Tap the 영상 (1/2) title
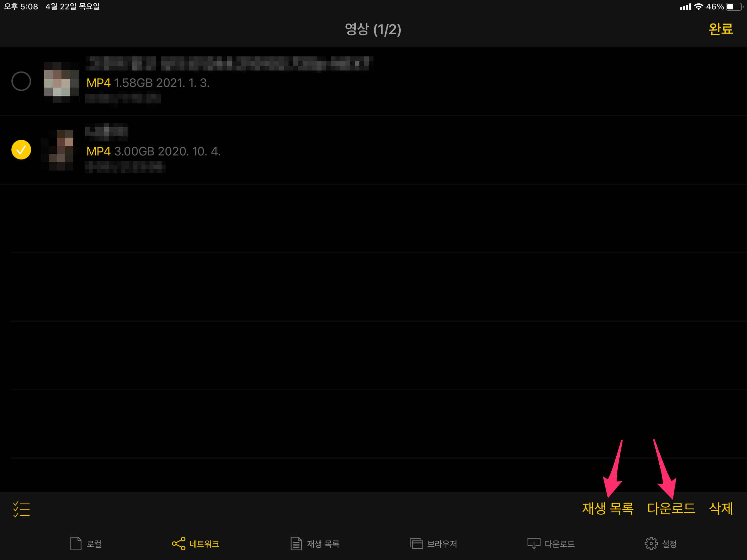Viewport: 747px width, 560px height. pos(373,29)
